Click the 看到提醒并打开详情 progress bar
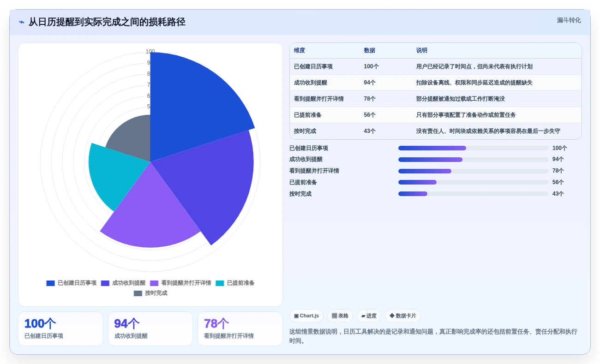The height and width of the screenshot is (364, 600). 474,171
